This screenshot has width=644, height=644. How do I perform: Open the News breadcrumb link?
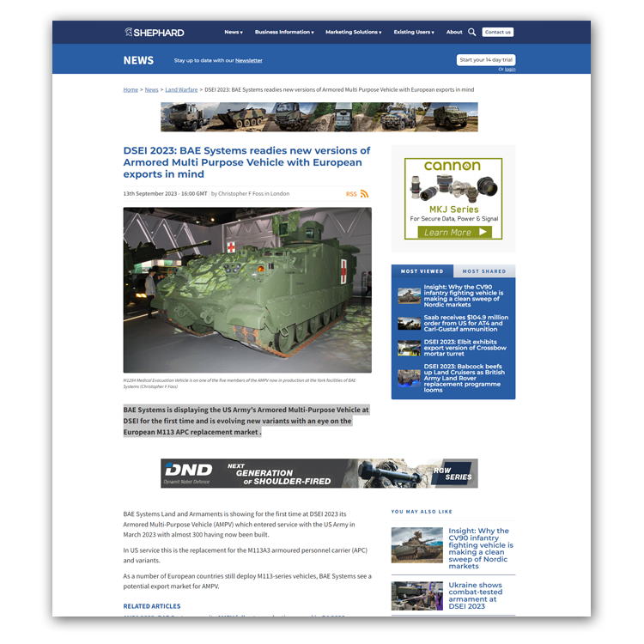pos(151,89)
